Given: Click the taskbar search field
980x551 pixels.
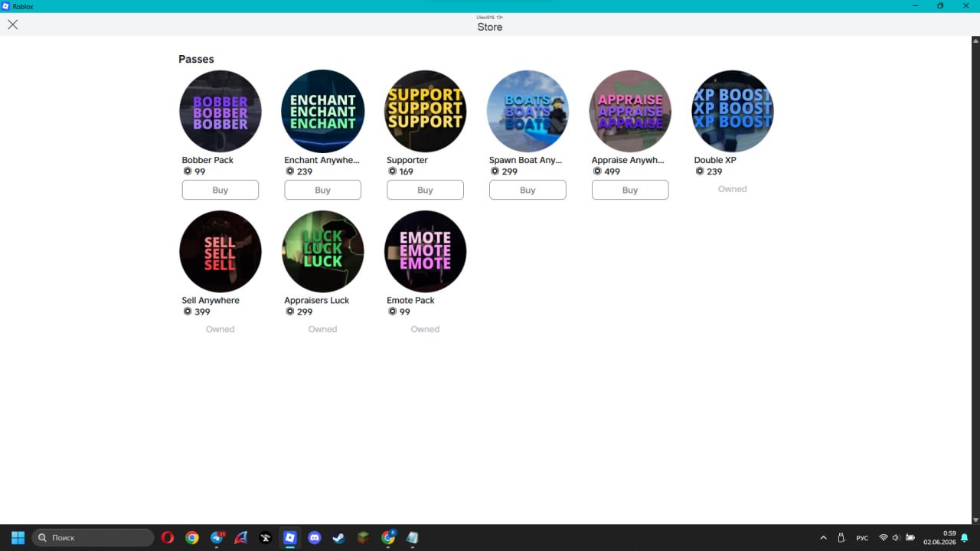Looking at the screenshot, I should coord(93,537).
